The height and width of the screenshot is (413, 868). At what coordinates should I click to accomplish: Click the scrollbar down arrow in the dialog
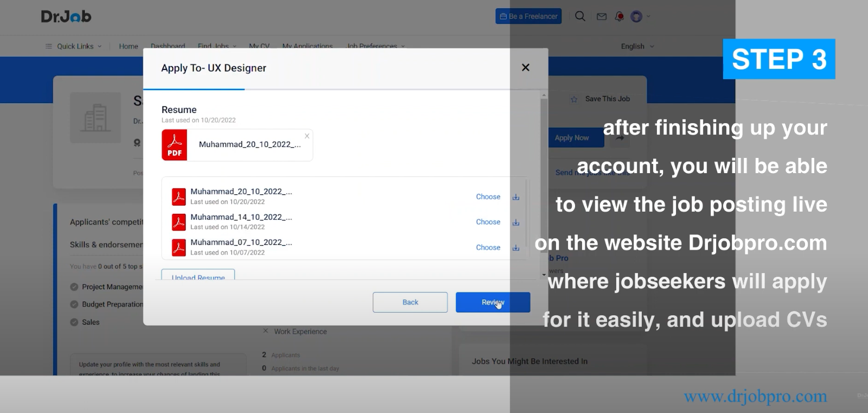coord(544,275)
